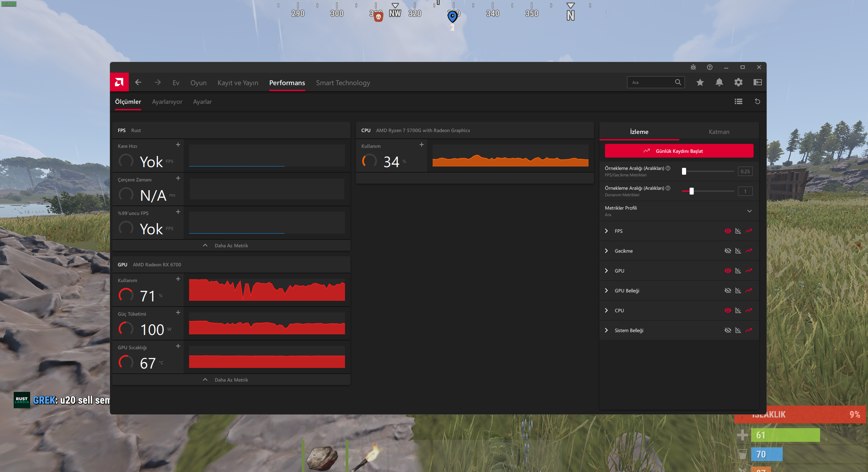Switch to the Ayarlar sub-tab

pos(202,102)
